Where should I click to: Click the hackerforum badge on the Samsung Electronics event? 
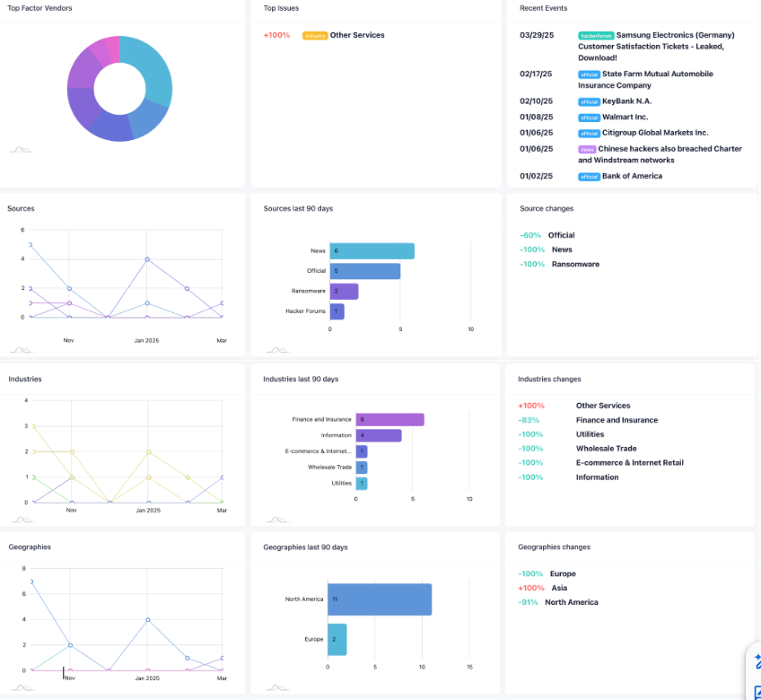596,35
